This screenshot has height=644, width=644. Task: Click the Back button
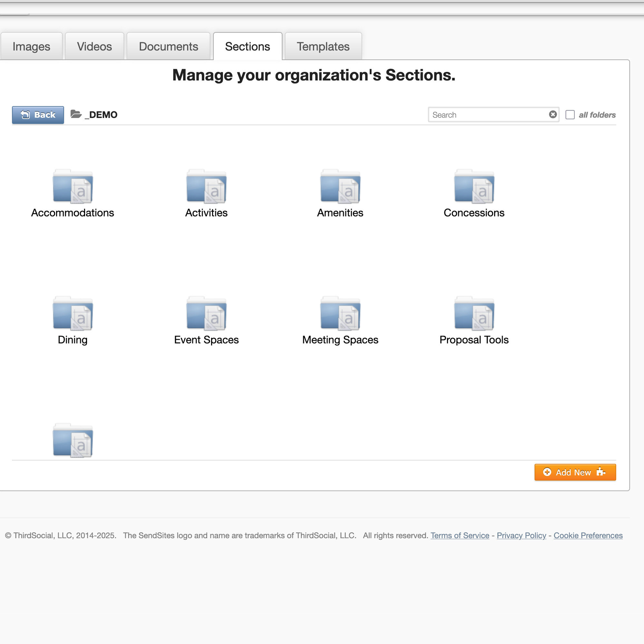tap(38, 115)
